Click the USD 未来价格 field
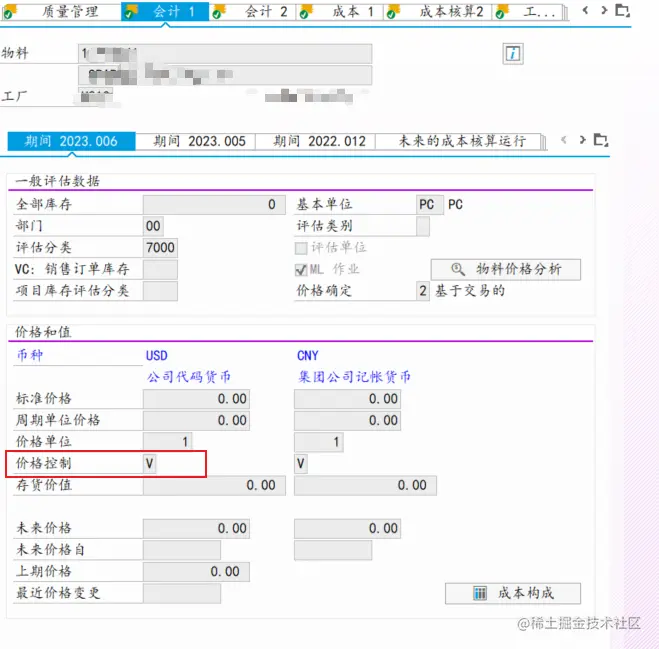Screen dimensions: 659x649 196,529
